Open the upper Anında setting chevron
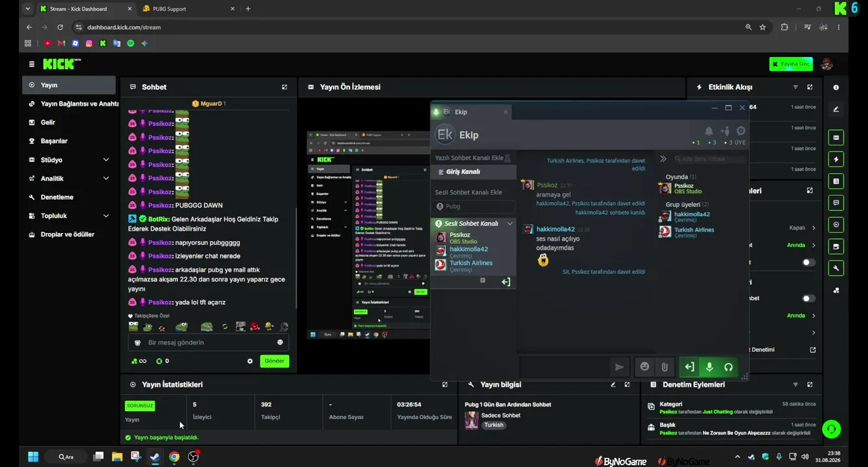 pos(814,245)
